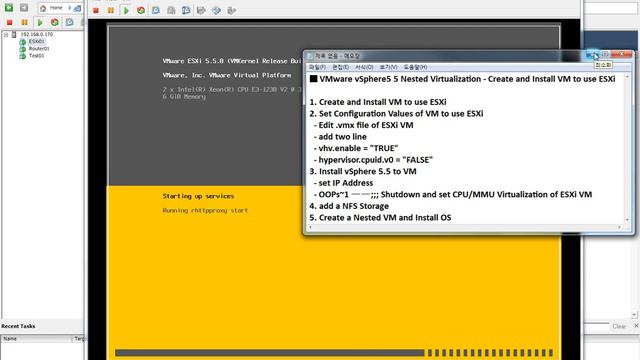The height and width of the screenshot is (360, 640).
Task: Click Revert to snapshot in the console toolbar
Action: click(x=171, y=10)
